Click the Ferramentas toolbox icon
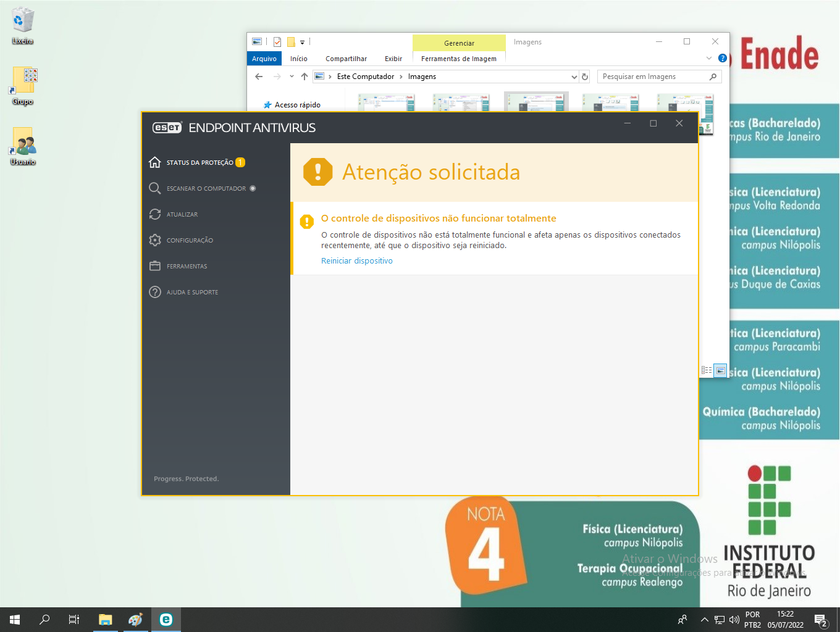The image size is (840, 632). [x=155, y=266]
